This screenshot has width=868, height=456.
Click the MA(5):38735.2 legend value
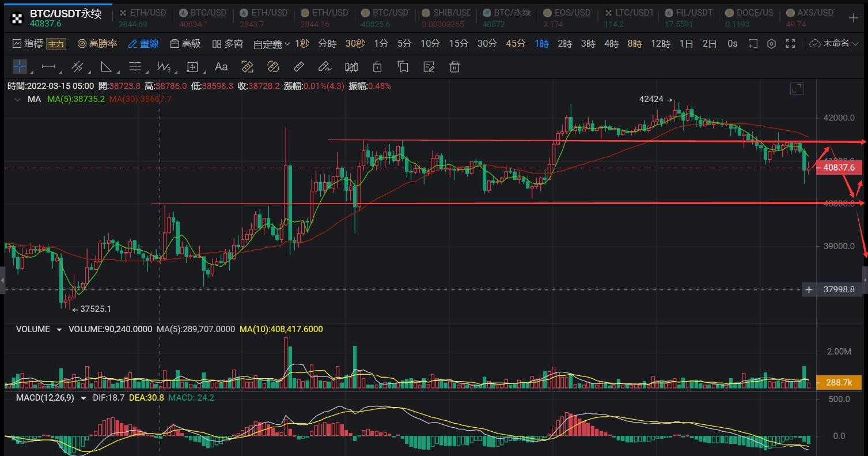point(76,99)
